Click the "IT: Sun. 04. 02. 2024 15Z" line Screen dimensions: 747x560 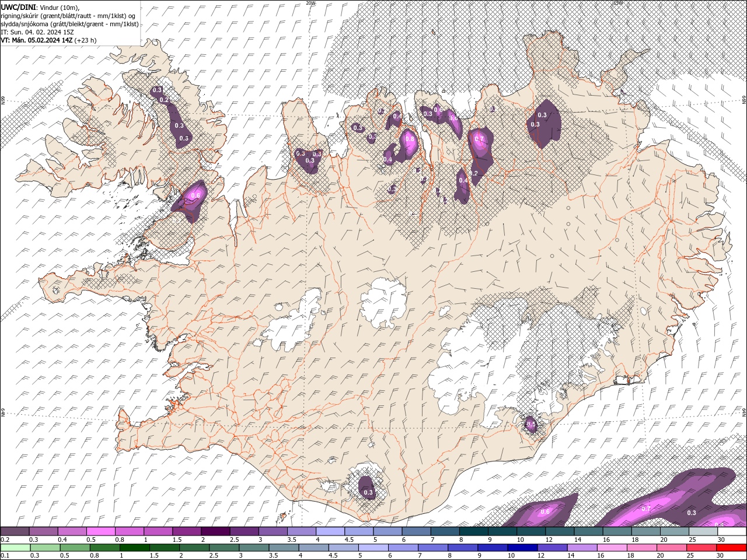pyautogui.click(x=37, y=32)
